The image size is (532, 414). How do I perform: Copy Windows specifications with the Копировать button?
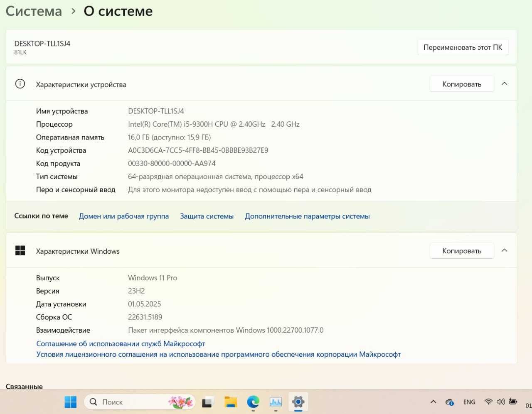click(x=462, y=251)
